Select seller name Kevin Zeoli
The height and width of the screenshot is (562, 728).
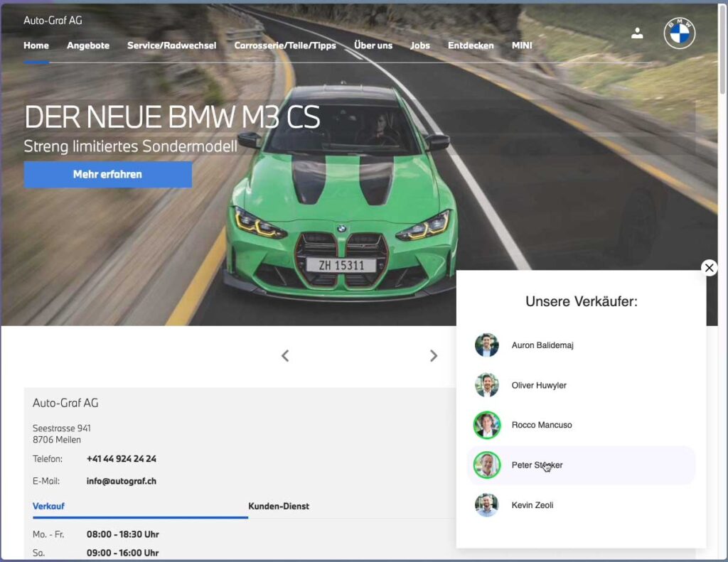pyautogui.click(x=532, y=505)
